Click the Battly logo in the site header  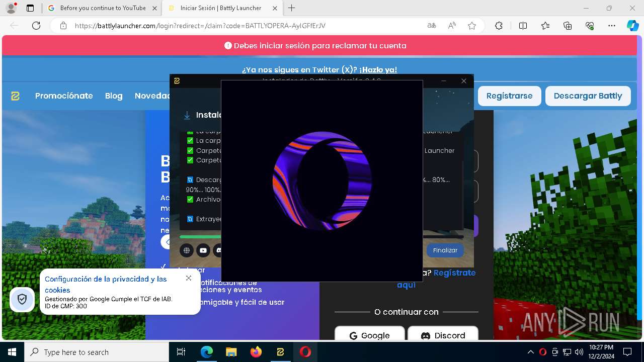click(16, 96)
